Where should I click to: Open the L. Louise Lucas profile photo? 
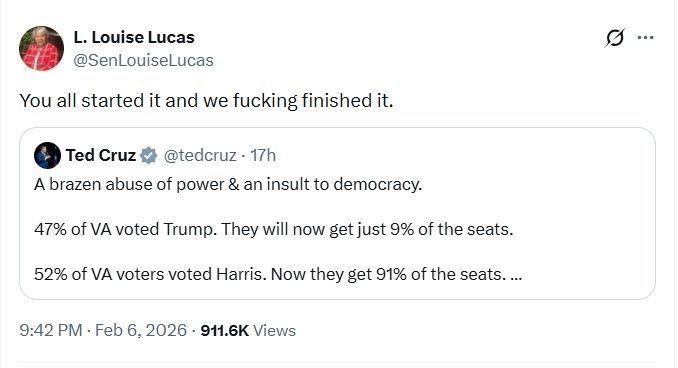tap(42, 48)
